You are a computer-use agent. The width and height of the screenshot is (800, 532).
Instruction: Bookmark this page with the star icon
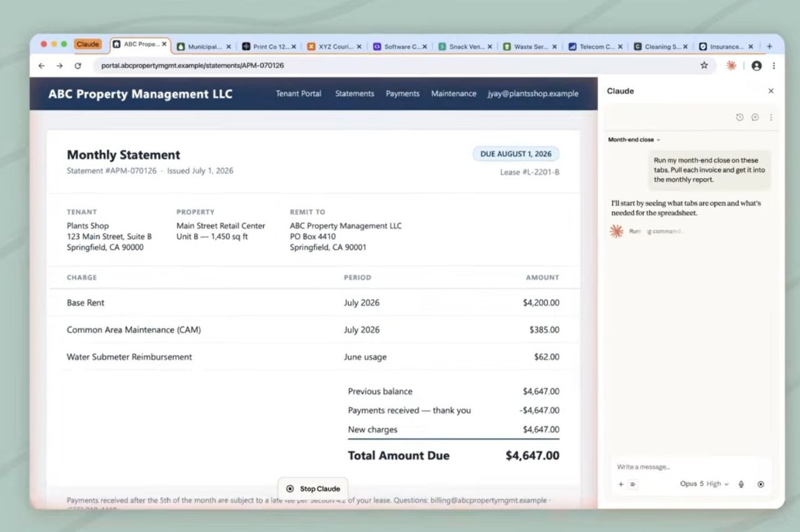(704, 66)
